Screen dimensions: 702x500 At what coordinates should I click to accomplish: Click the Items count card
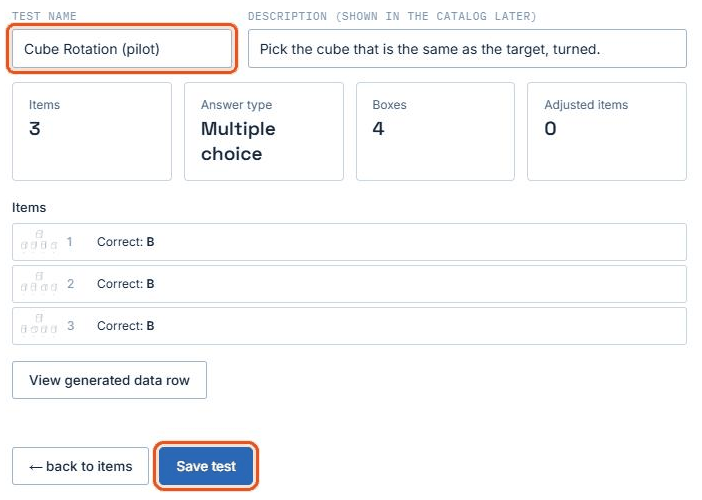(92, 131)
